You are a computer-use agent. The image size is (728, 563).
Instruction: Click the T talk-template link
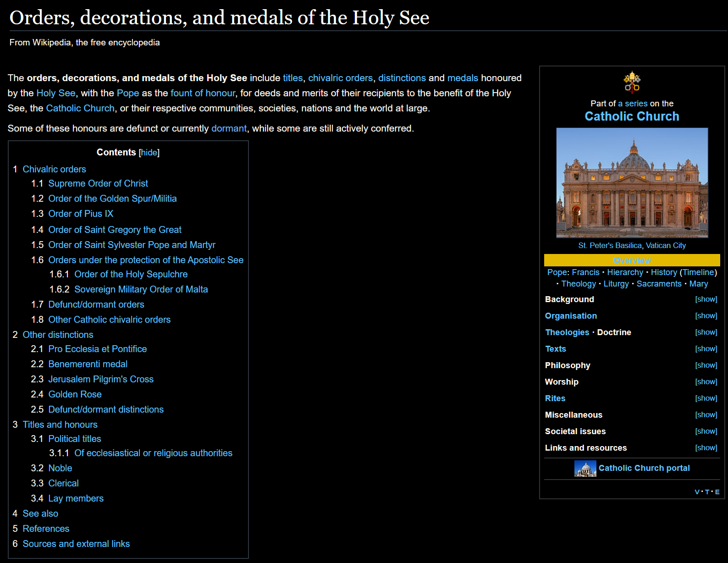(707, 492)
